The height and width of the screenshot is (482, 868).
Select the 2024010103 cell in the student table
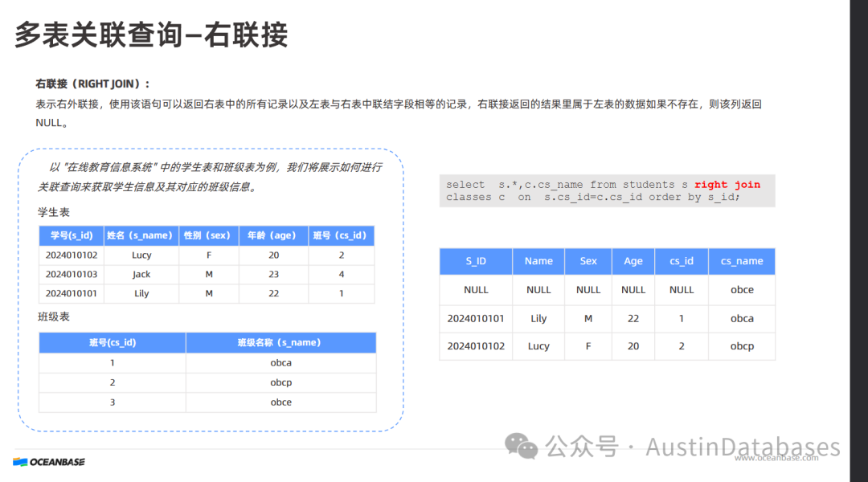point(72,275)
